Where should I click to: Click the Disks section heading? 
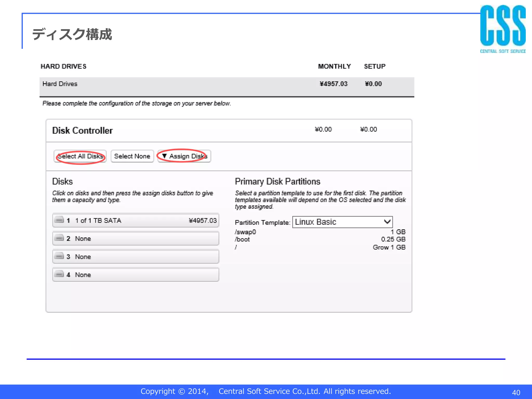coord(62,181)
